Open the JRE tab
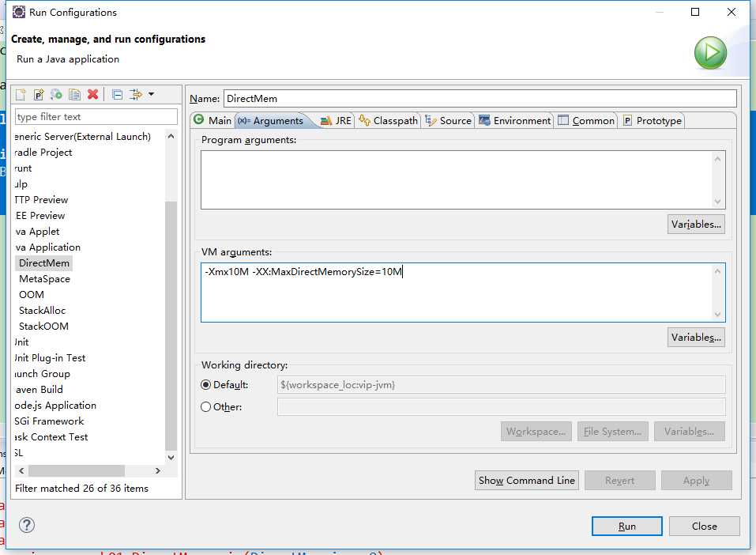 336,121
